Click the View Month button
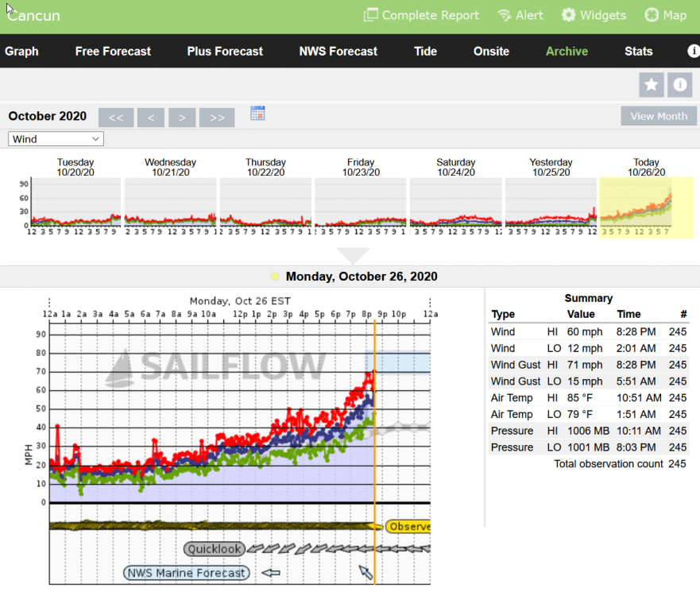 point(659,116)
